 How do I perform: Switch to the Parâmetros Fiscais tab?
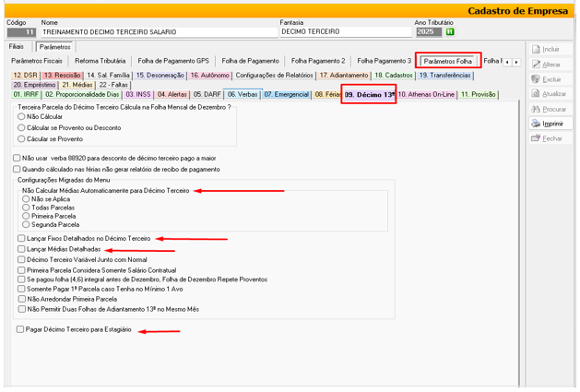(37, 61)
